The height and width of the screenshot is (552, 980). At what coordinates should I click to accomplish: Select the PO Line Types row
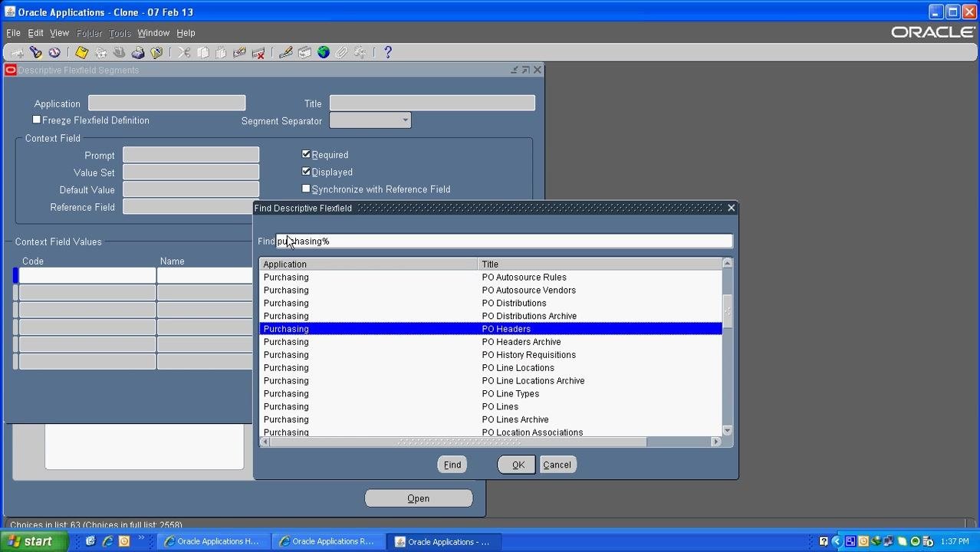pyautogui.click(x=491, y=393)
